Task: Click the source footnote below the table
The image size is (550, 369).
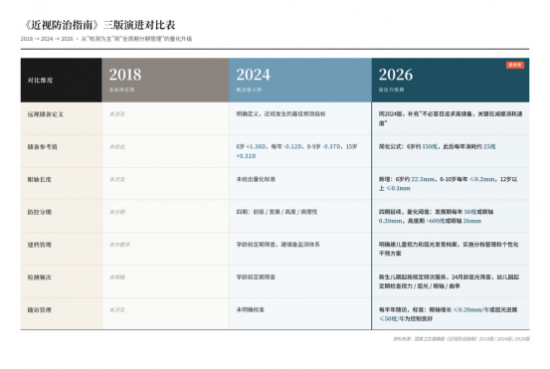Action: [x=461, y=339]
